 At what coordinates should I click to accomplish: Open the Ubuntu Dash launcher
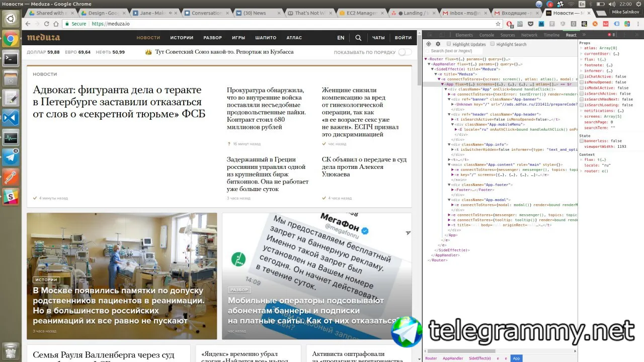pyautogui.click(x=11, y=19)
